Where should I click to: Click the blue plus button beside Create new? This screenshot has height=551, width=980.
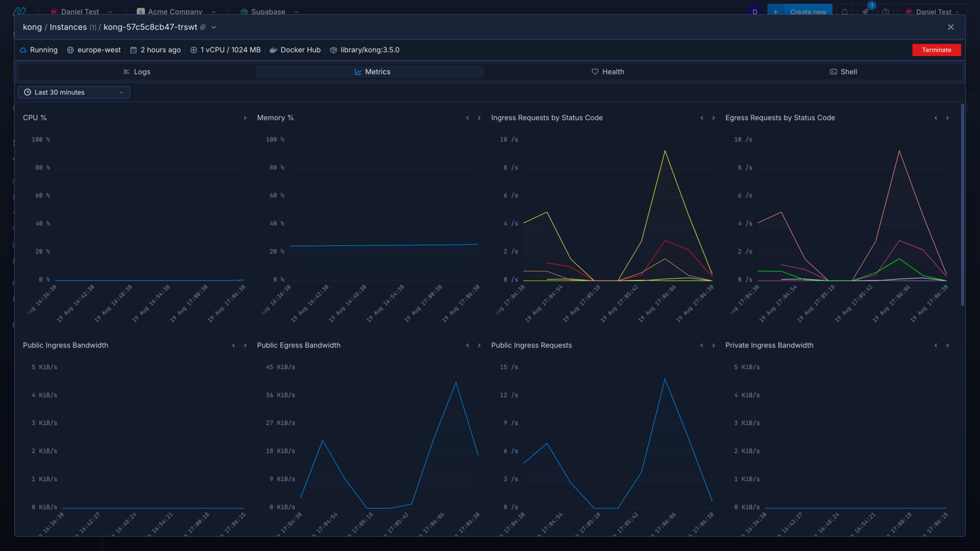[775, 11]
